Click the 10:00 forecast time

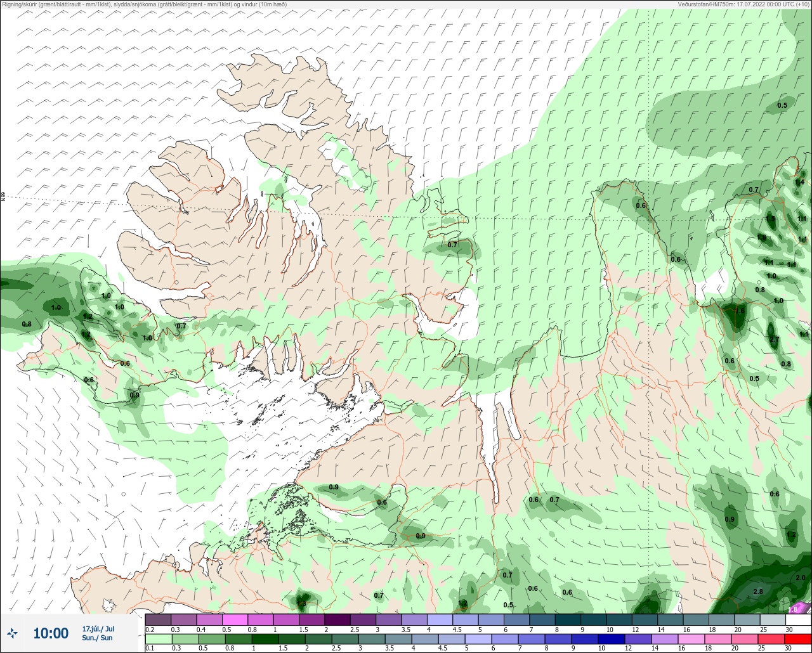click(51, 633)
